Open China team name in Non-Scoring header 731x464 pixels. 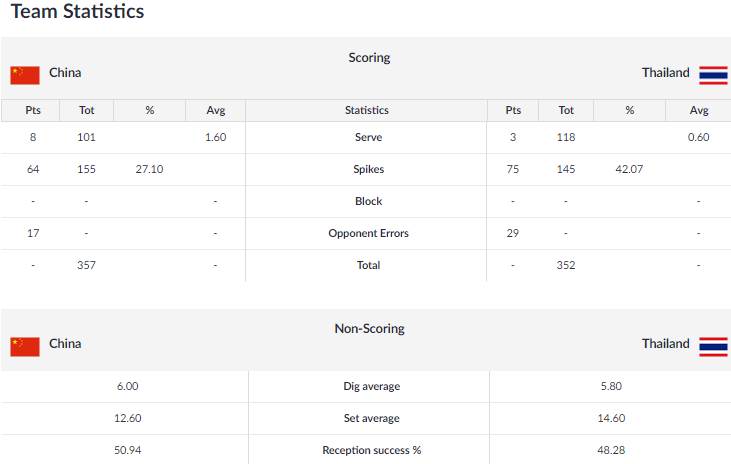[65, 344]
